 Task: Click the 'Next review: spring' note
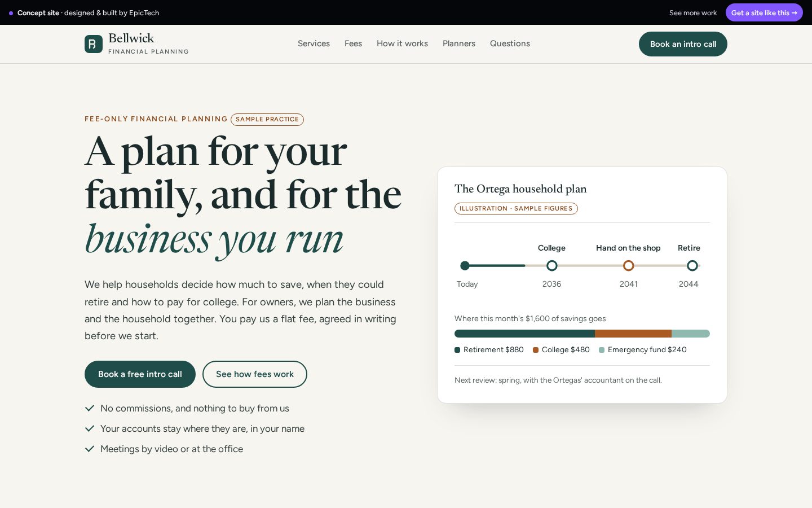(558, 380)
